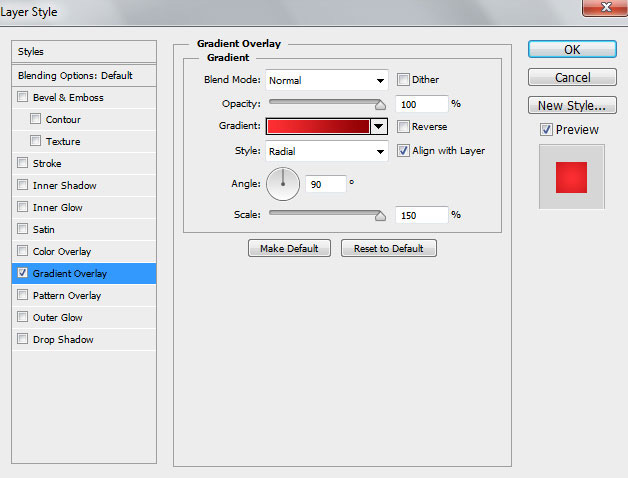The height and width of the screenshot is (478, 628).
Task: Select the Inner Shadow style entry
Action: [x=84, y=186]
